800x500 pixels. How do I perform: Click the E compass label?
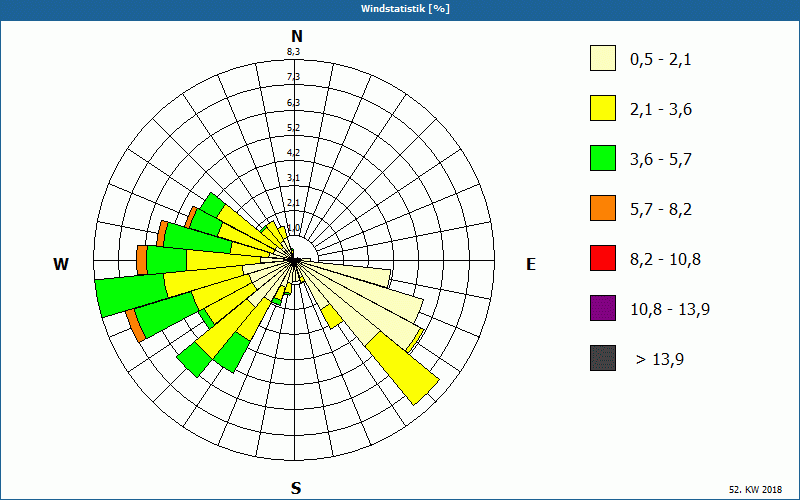point(531,264)
